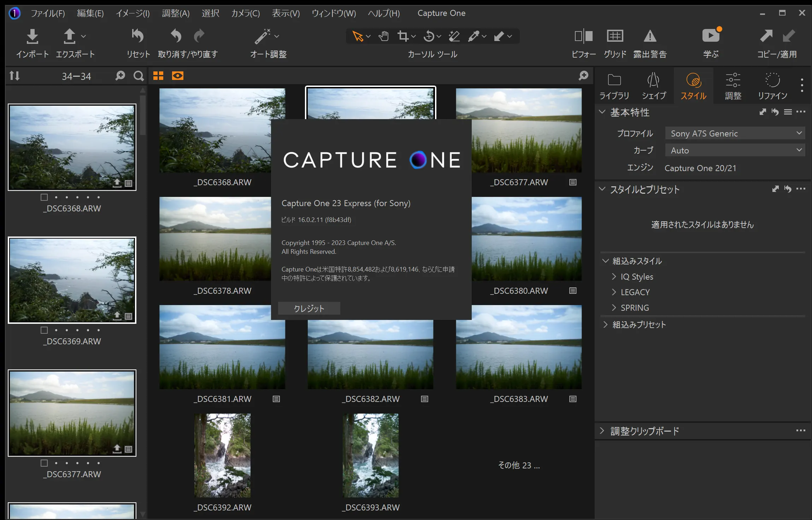The width and height of the screenshot is (812, 520).
Task: Collapse the 基本特性 panel
Action: pyautogui.click(x=602, y=112)
